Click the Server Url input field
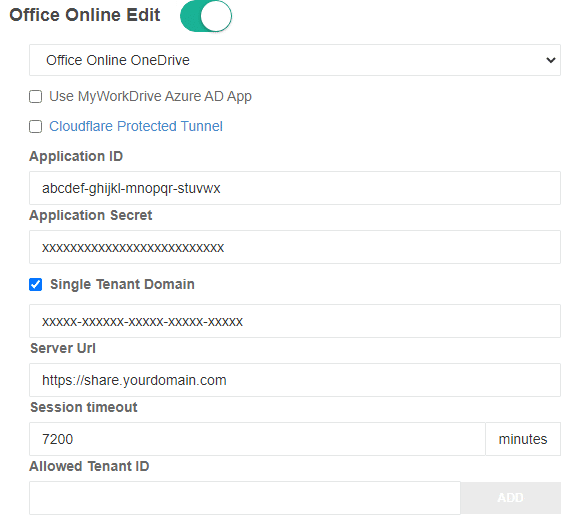 (x=295, y=380)
